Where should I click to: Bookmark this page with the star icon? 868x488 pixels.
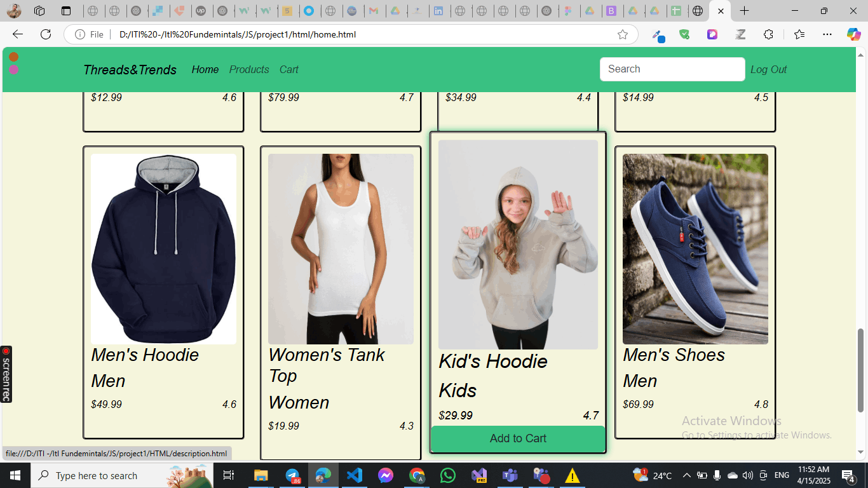623,34
